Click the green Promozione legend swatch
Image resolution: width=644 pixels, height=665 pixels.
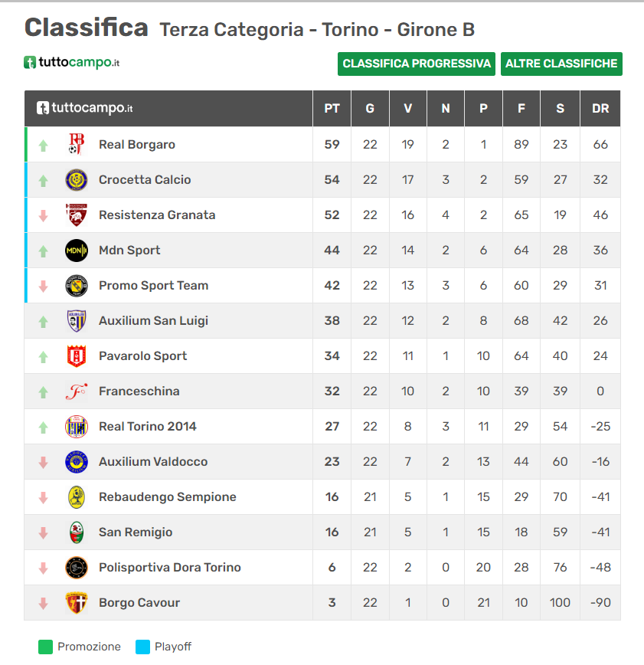pos(45,647)
